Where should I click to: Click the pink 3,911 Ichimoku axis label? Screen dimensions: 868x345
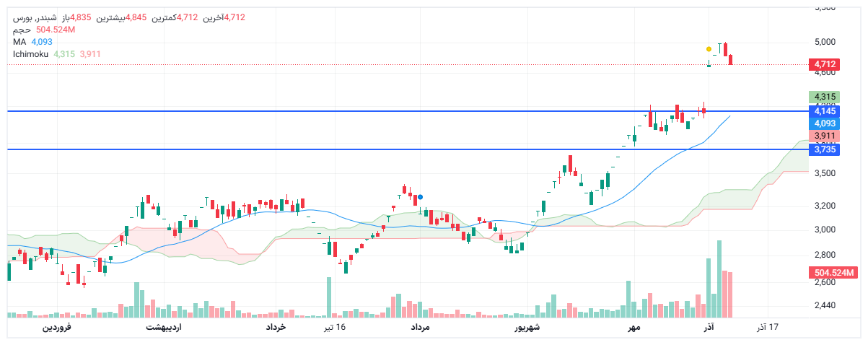coord(825,136)
